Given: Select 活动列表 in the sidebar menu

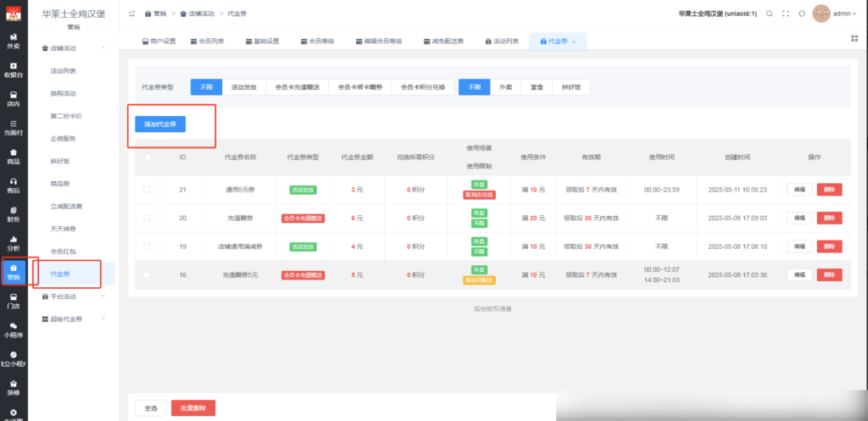Looking at the screenshot, I should point(64,70).
